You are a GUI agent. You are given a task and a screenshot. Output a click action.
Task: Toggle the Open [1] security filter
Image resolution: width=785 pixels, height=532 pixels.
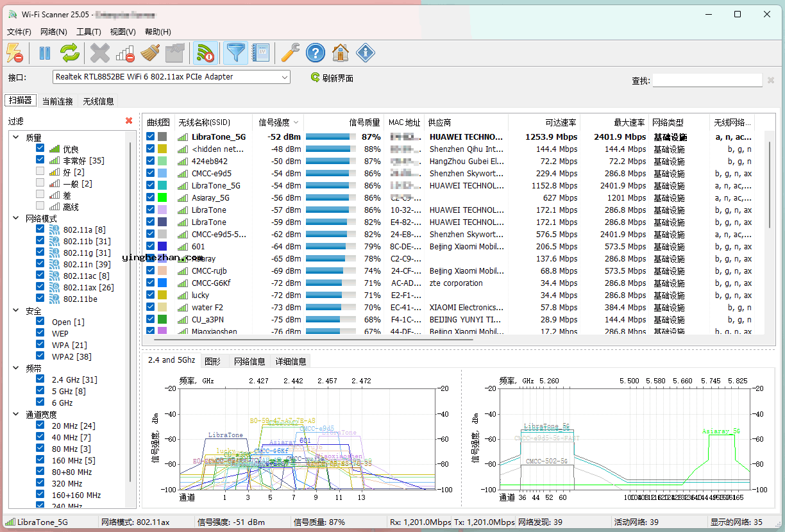pos(40,322)
